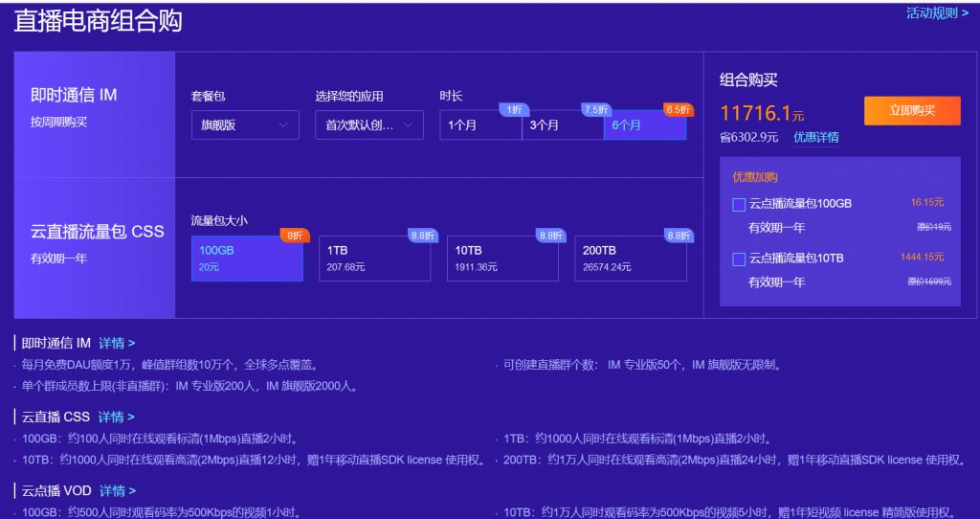Click the 26574.24元 price text
This screenshot has height=519, width=980.
coord(607,267)
